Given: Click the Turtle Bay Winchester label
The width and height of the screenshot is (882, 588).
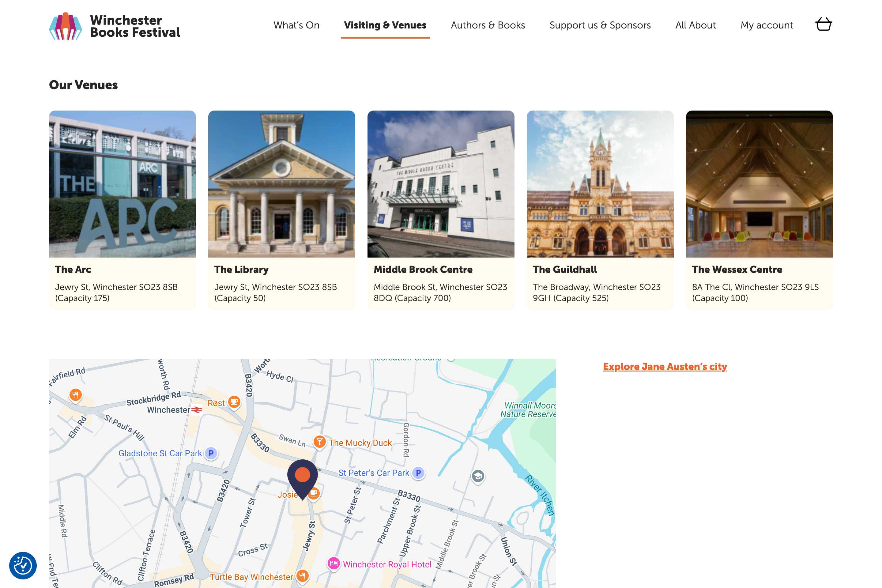Looking at the screenshot, I should [251, 577].
